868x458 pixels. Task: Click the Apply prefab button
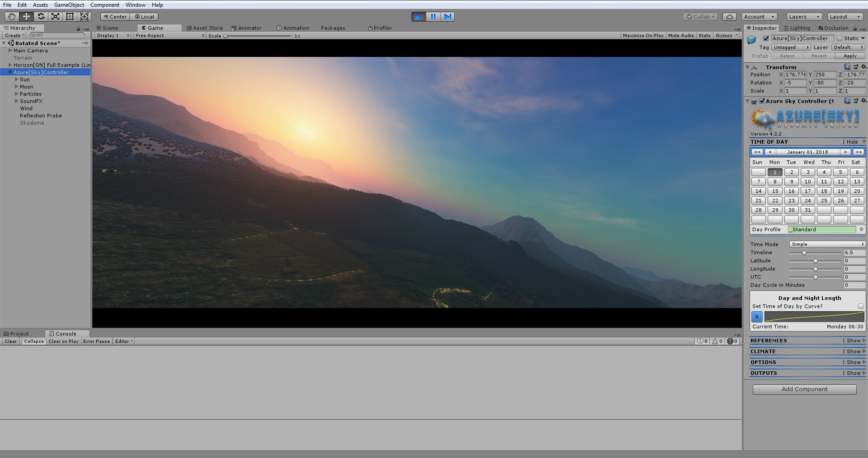[x=849, y=56]
